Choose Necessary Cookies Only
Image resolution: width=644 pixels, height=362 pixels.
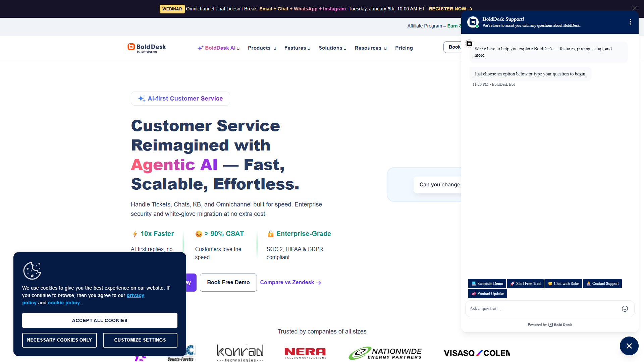point(59,340)
